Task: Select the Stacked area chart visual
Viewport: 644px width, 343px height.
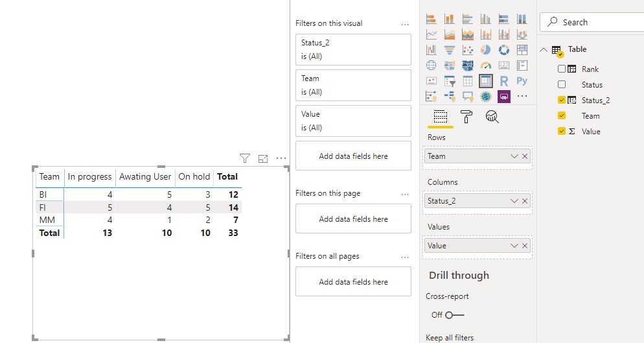Action: 467,34
